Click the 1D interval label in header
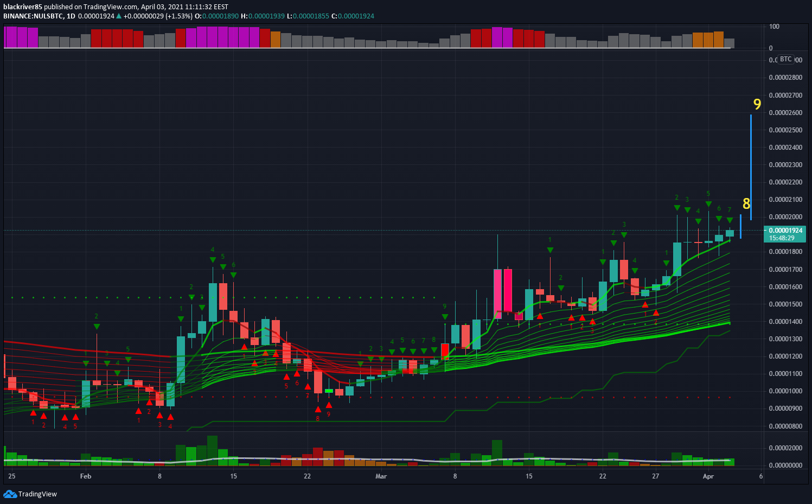The height and width of the screenshot is (504, 812). click(x=71, y=16)
